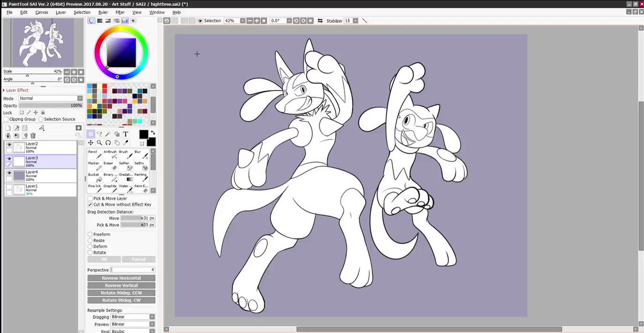Click the Reverse Vertical button

tap(121, 286)
